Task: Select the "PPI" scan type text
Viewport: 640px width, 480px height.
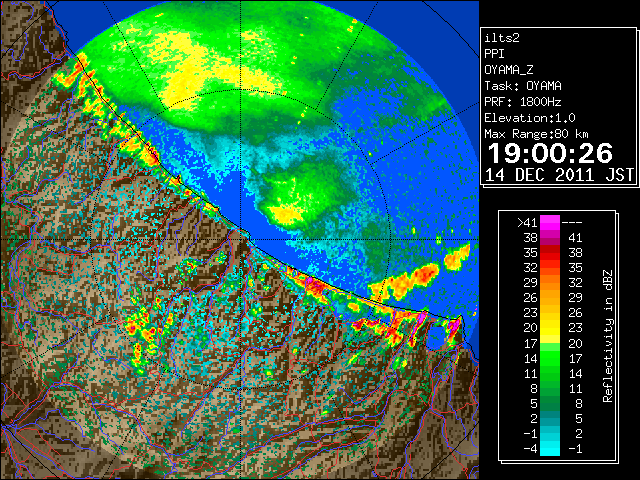Action: (x=494, y=54)
